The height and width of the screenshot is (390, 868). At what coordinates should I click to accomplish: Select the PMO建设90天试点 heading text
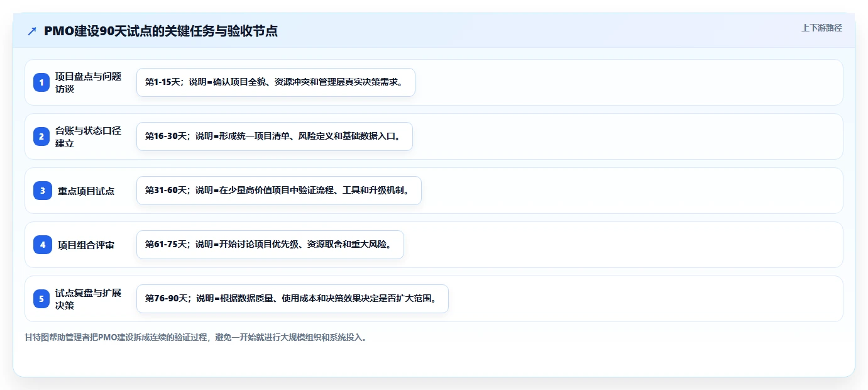click(x=161, y=31)
